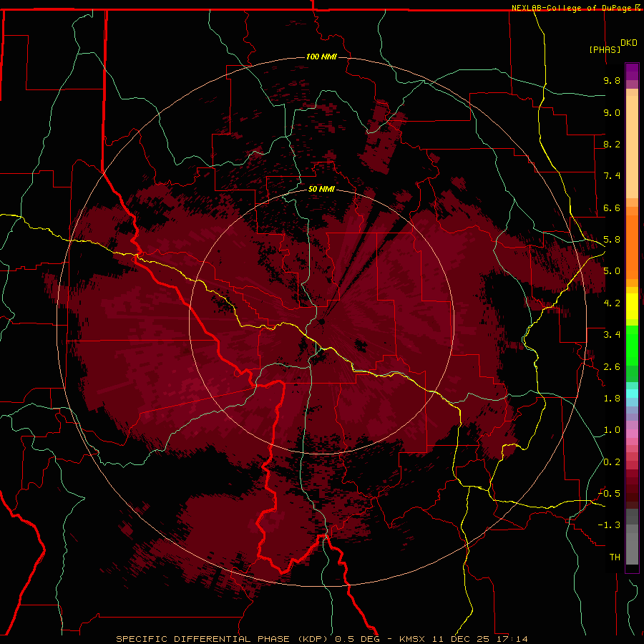Click the 1.0 value on color scale
Screen dimensions: 644x644
(x=612, y=430)
